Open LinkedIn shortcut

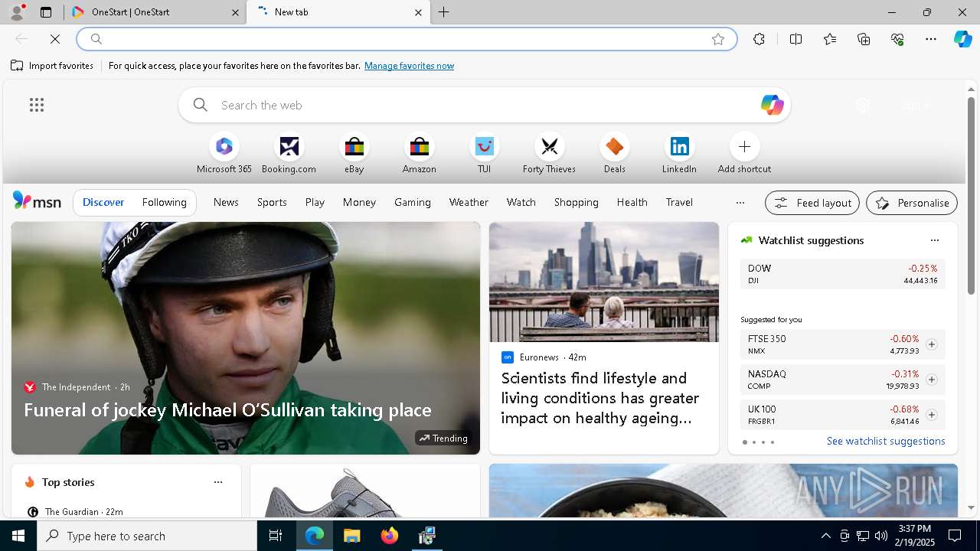click(679, 155)
